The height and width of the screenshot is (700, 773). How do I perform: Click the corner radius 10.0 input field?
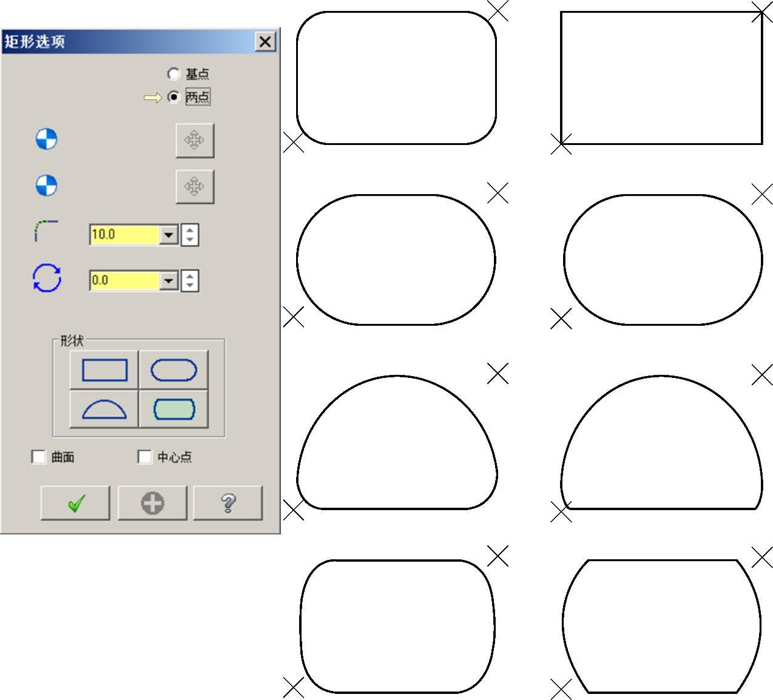(124, 235)
